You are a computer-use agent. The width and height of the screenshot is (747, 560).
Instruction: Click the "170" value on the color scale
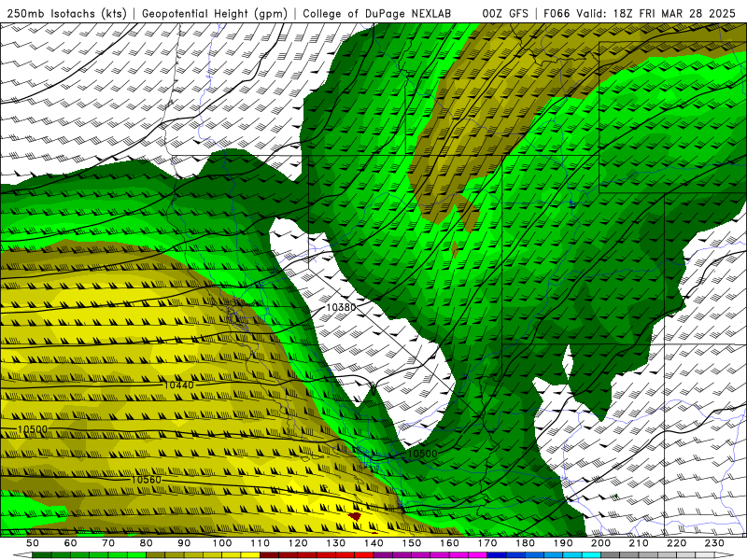tap(487, 543)
